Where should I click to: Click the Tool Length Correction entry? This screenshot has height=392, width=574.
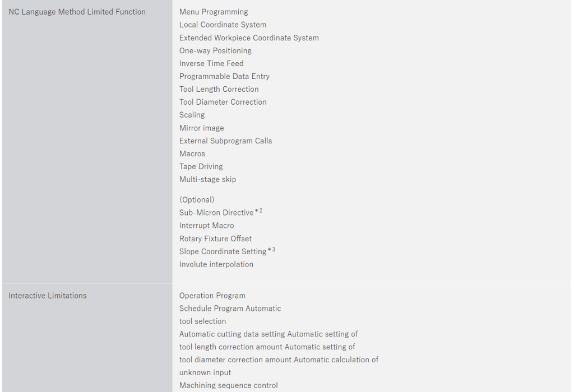tap(219, 89)
